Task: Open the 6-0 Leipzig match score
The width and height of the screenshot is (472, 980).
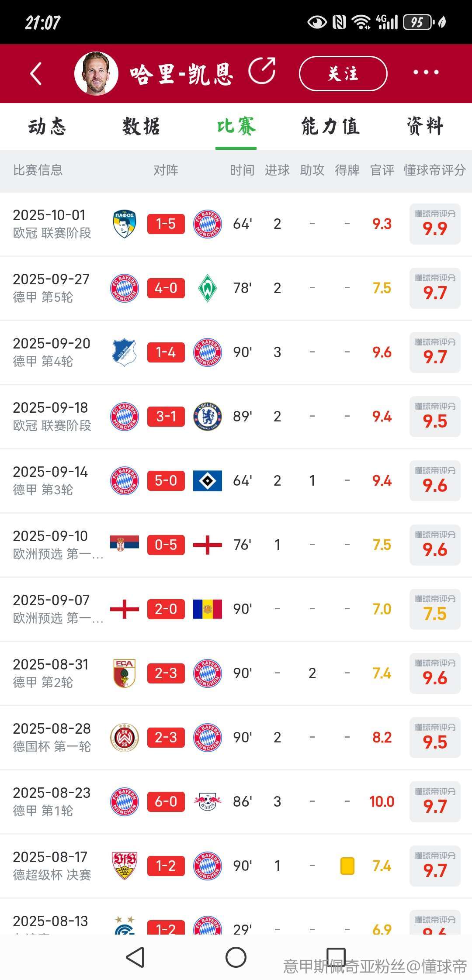Action: coord(166,802)
